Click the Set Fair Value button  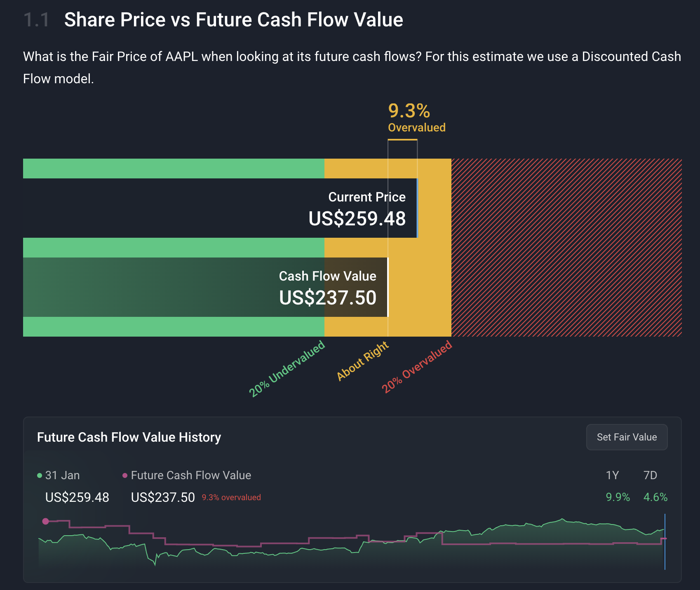click(627, 437)
